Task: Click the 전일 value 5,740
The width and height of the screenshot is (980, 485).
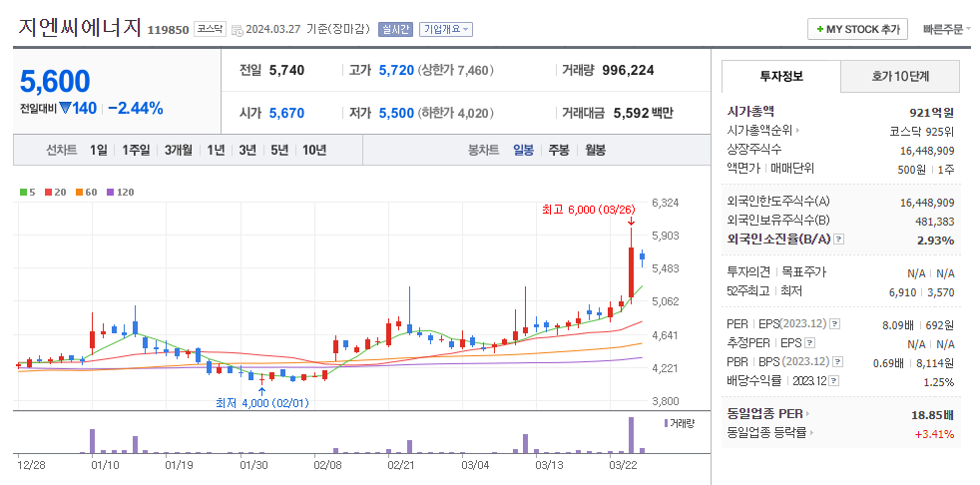Action: 286,70
